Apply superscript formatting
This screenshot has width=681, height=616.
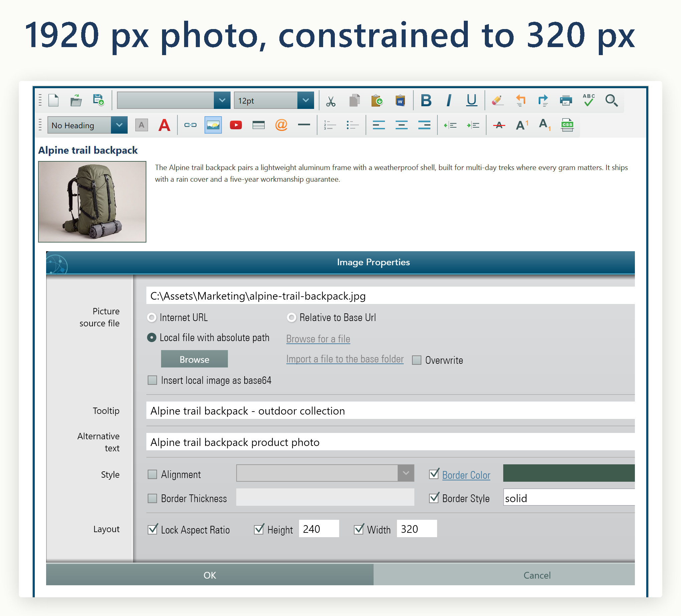pyautogui.click(x=522, y=125)
